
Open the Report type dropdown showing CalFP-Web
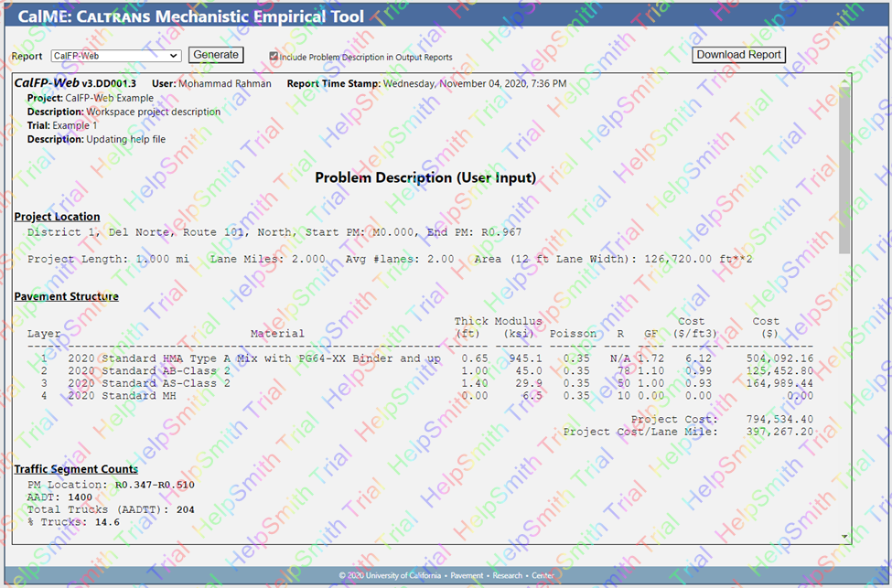(116, 56)
